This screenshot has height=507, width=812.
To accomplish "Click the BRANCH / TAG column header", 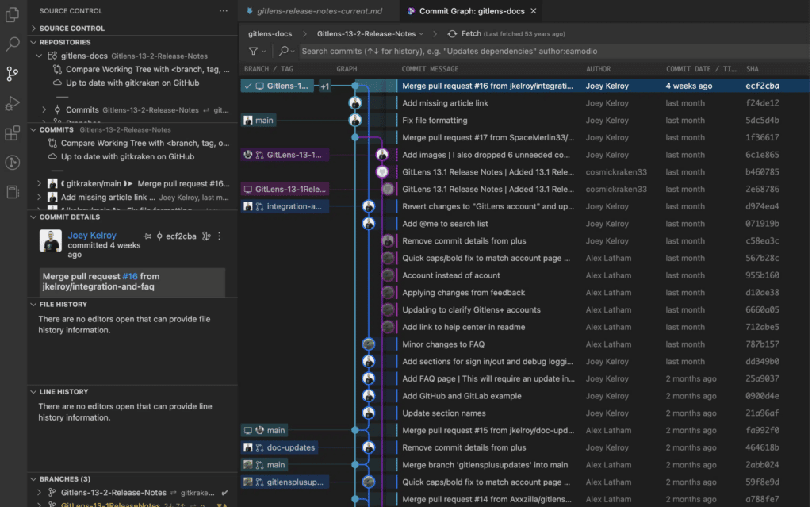I will (x=269, y=69).
